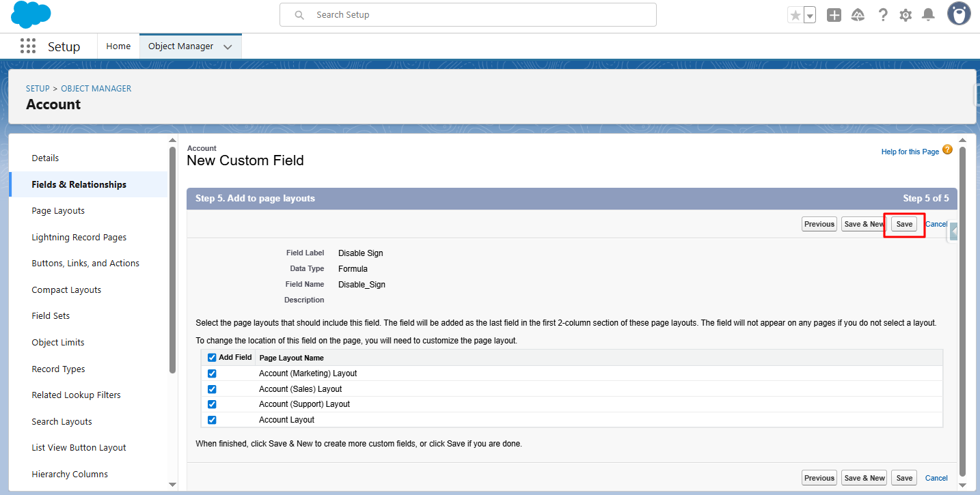The width and height of the screenshot is (980, 495).
Task: Click the top Save button
Action: [904, 224]
